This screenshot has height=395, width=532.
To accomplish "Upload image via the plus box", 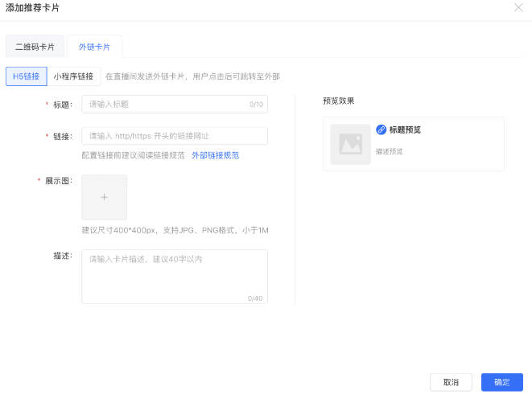I will tap(104, 197).
